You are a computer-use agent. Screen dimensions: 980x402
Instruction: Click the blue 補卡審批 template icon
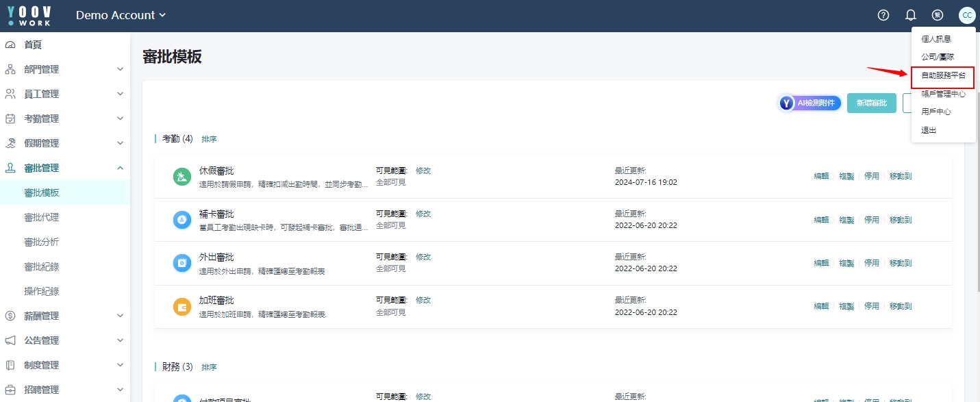(181, 220)
